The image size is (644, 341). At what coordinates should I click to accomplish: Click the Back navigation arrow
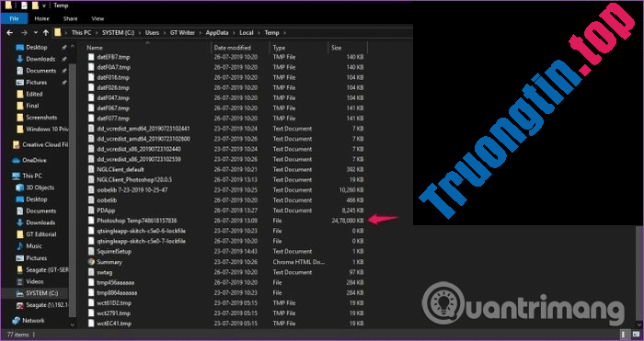click(x=10, y=33)
